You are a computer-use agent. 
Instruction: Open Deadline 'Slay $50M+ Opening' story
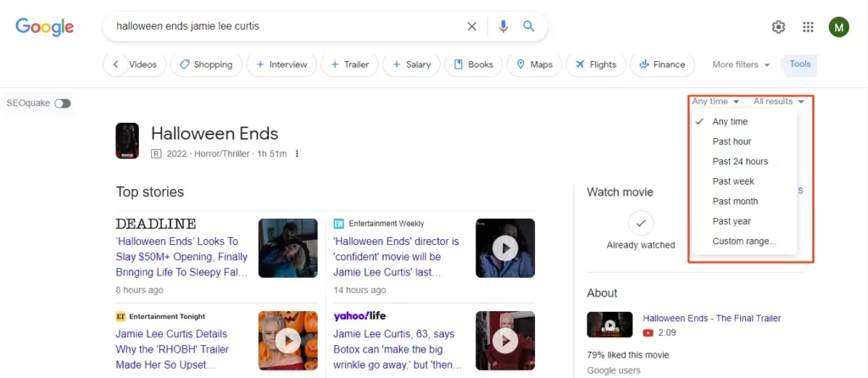pyautogui.click(x=181, y=257)
